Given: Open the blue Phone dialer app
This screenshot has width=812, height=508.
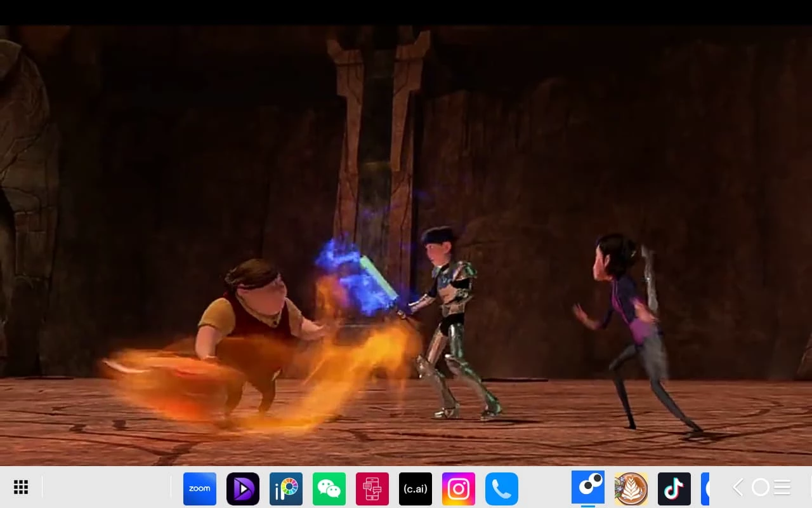Looking at the screenshot, I should 502,488.
